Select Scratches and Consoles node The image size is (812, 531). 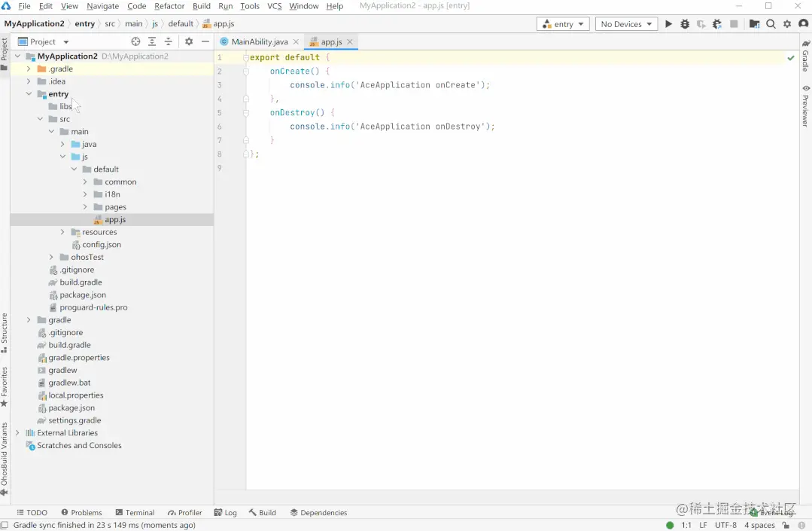click(x=79, y=445)
